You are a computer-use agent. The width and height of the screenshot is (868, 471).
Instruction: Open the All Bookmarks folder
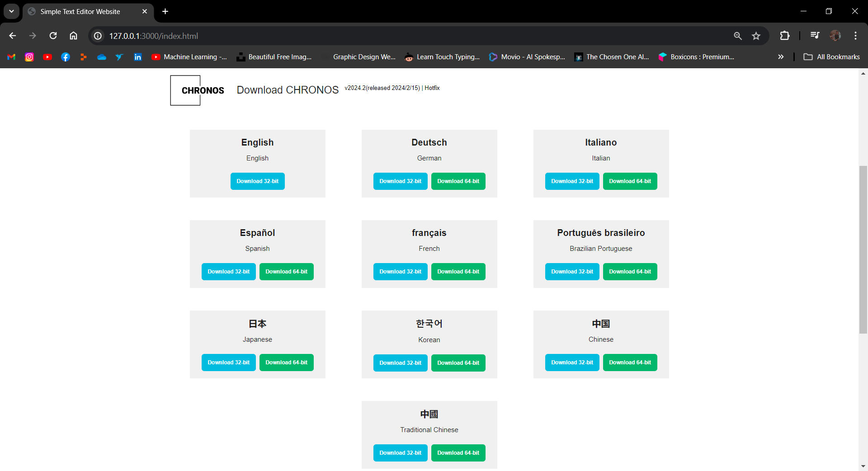[832, 57]
